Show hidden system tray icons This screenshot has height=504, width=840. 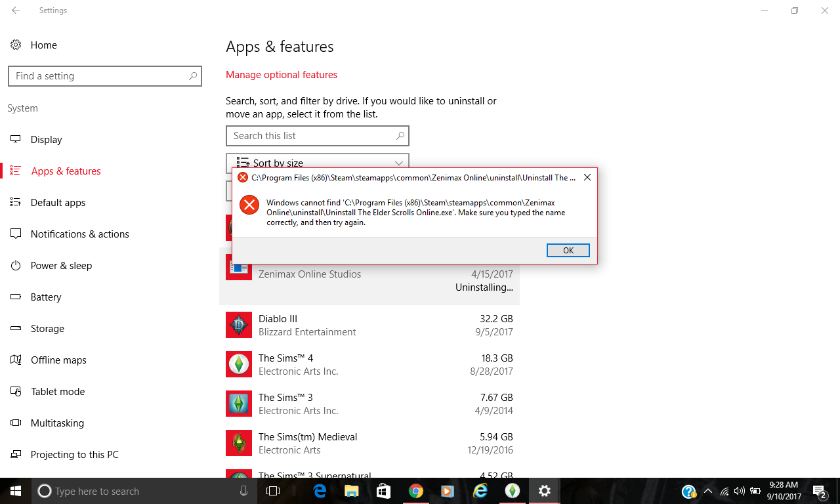[708, 491]
